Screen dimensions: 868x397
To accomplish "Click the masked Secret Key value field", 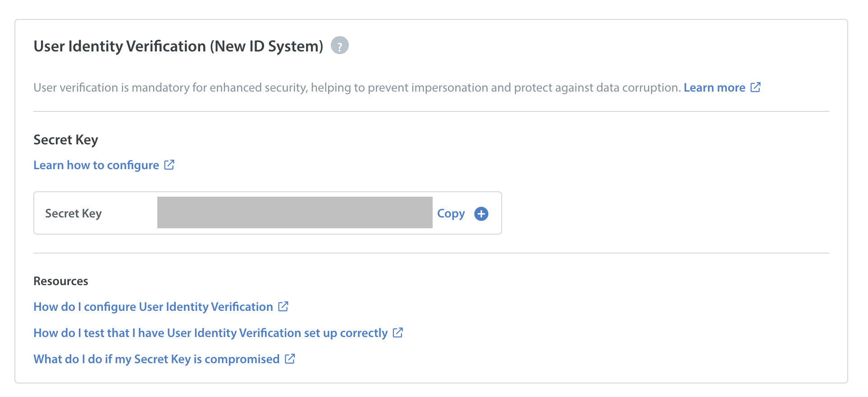I will 295,212.
